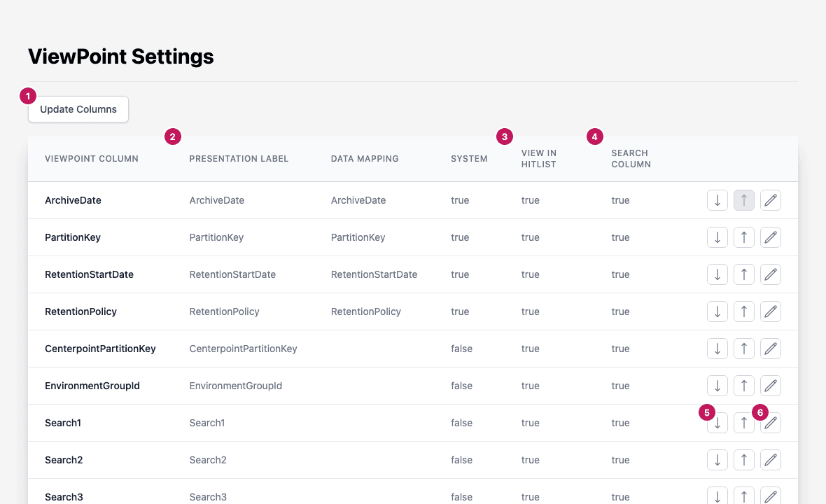Image resolution: width=826 pixels, height=504 pixels.
Task: Click EnvironmentGroupId viewpoint column name
Action: pyautogui.click(x=92, y=386)
